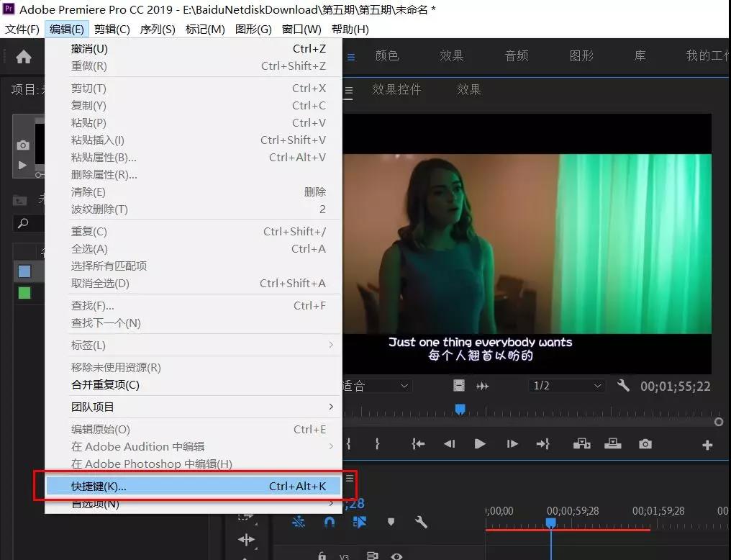The width and height of the screenshot is (731, 560).
Task: Toggle V3 track output eye
Action: [x=396, y=556]
